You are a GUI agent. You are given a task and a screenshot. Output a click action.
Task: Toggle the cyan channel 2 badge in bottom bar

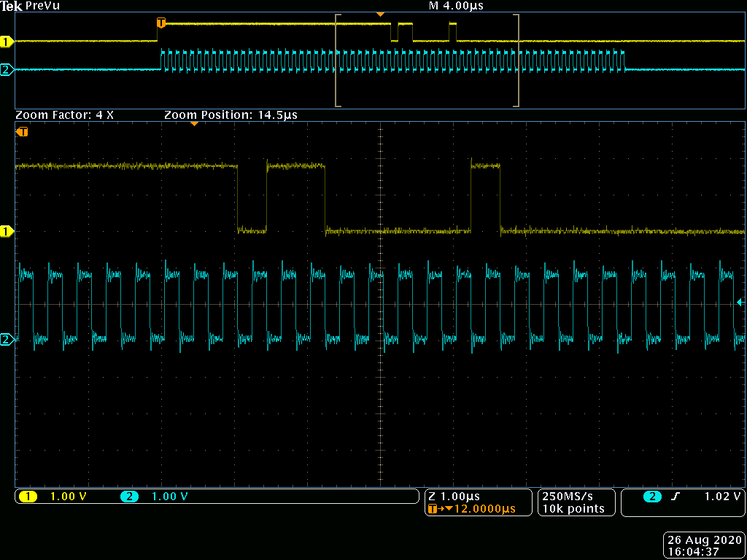tap(129, 497)
